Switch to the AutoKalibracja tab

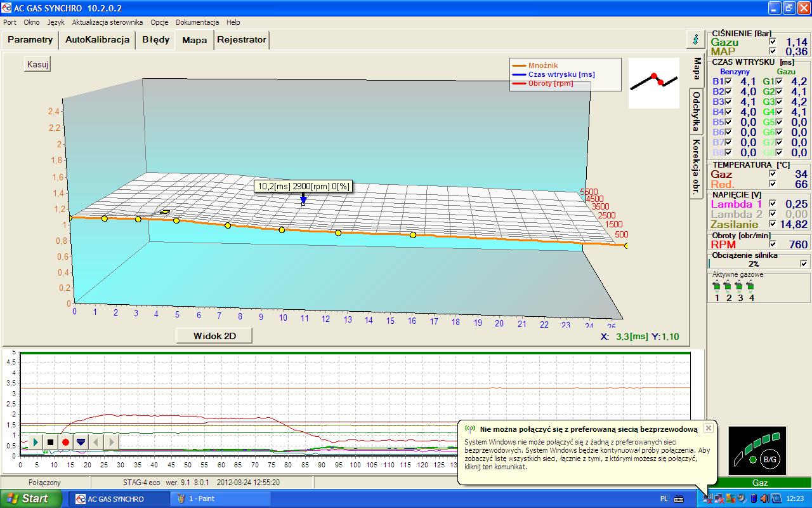[97, 39]
